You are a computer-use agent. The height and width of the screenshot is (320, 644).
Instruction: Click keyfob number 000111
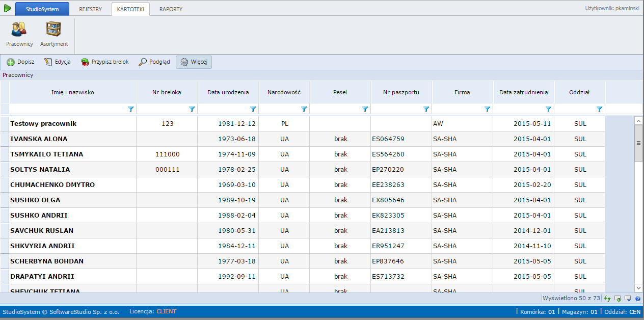pyautogui.click(x=168, y=170)
